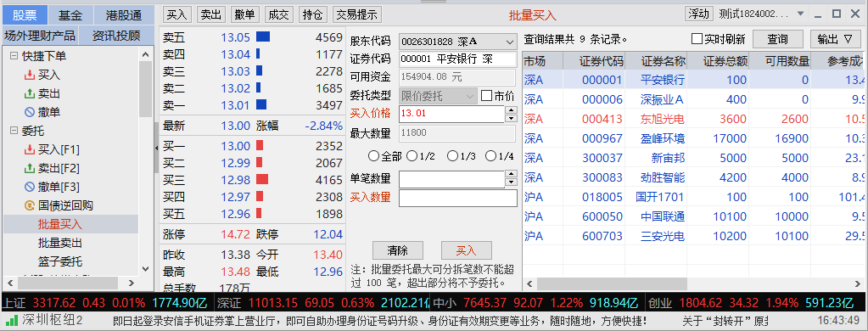Click the 买入[F1] download-arrow icon
This screenshot has width=868, height=331.
click(30, 150)
